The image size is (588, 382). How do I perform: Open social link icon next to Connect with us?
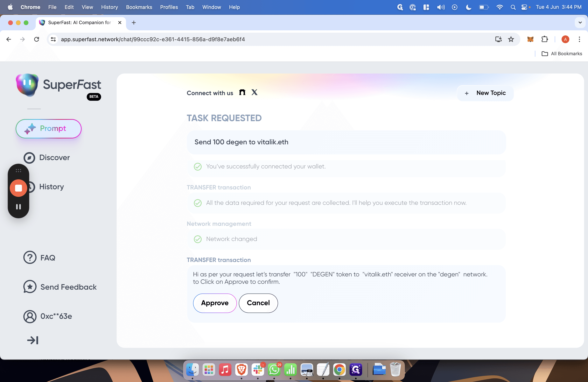(242, 92)
